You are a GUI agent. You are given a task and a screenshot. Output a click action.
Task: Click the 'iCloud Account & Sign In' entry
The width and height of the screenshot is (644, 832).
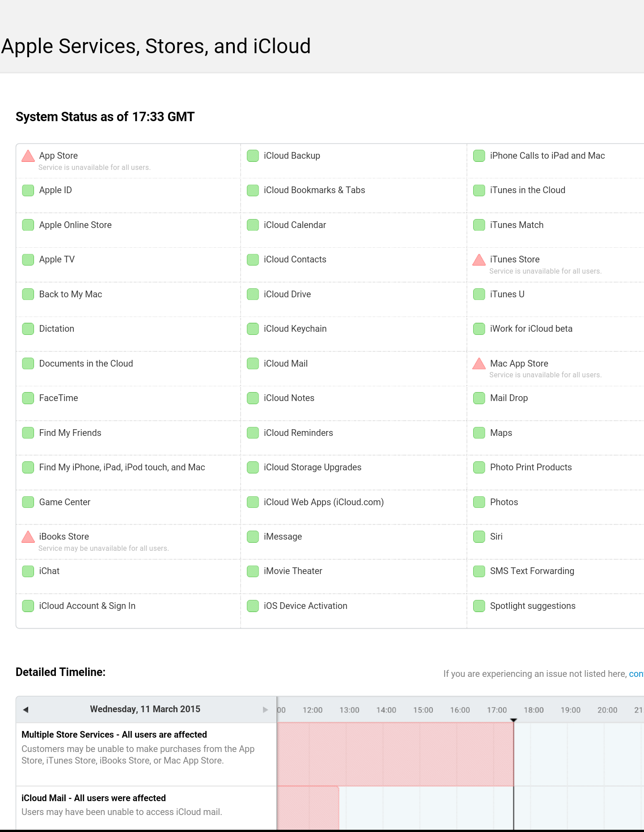[87, 606]
